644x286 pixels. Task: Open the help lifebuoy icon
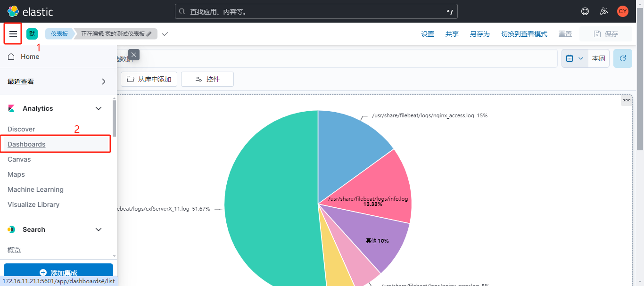tap(585, 11)
